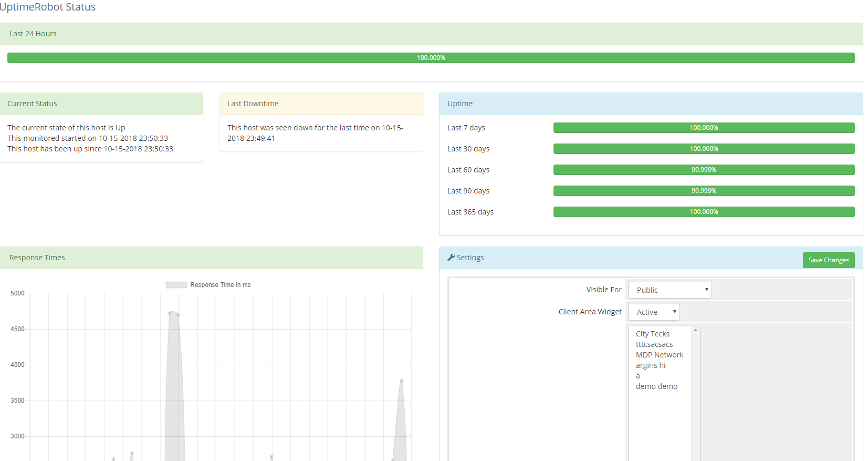Click the Last 7 days label

(466, 128)
